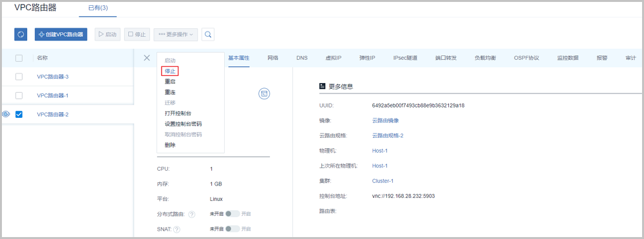This screenshot has height=239, width=644.
Task: Click the refresh icon button
Action: [21, 35]
